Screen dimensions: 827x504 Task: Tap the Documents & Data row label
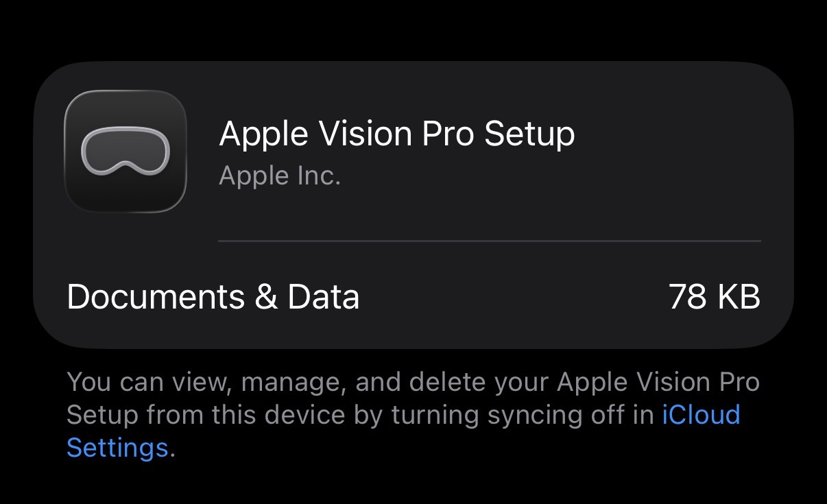tap(213, 298)
